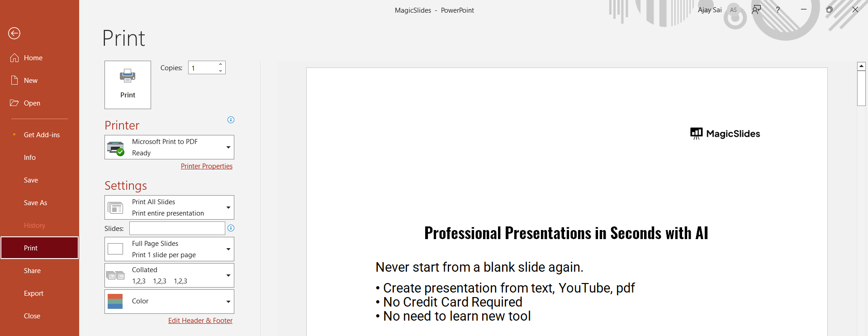
Task: Open the Microsoft Print to PDF printer dropdown
Action: (x=169, y=147)
